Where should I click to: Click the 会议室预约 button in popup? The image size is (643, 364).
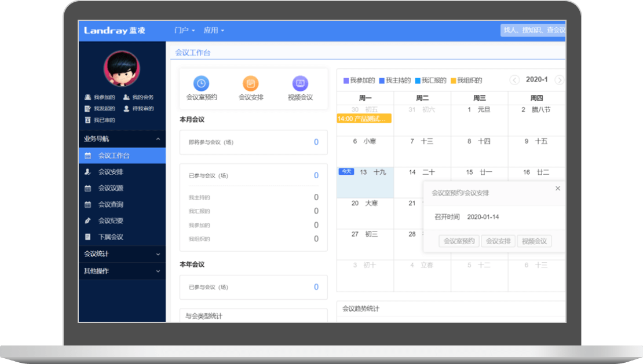click(459, 241)
